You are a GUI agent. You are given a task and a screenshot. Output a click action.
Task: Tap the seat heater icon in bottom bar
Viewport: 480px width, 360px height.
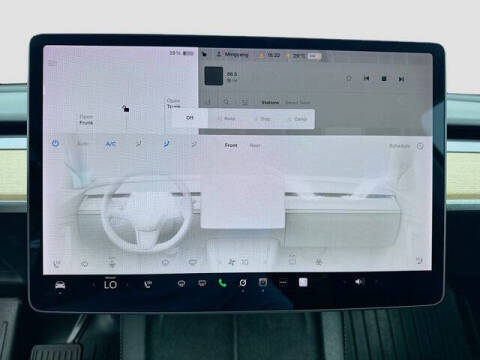[x=148, y=284]
